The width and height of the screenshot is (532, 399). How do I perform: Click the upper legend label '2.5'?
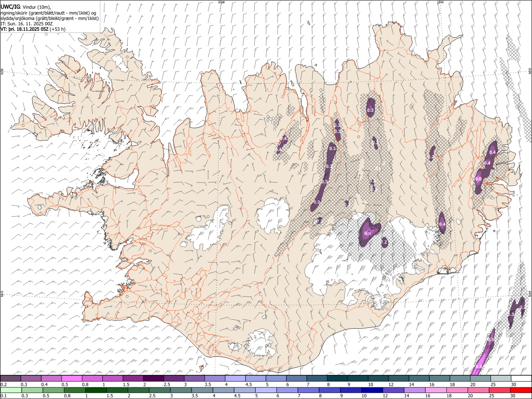pyautogui.click(x=167, y=384)
